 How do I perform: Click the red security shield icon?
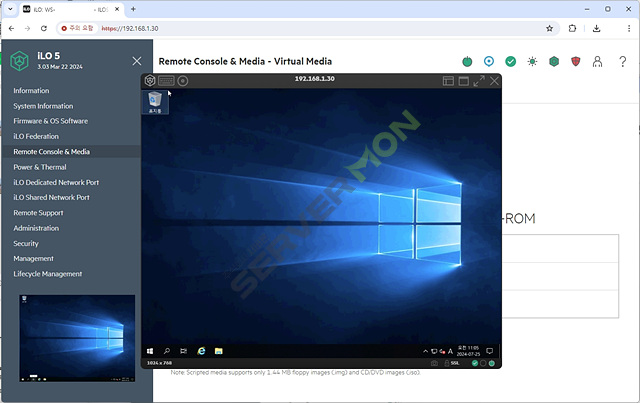576,61
